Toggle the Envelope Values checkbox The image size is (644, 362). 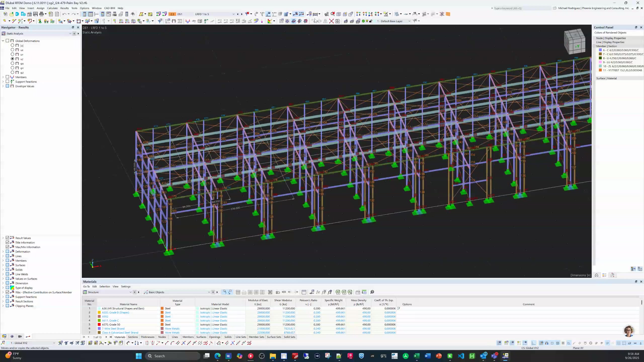point(8,86)
